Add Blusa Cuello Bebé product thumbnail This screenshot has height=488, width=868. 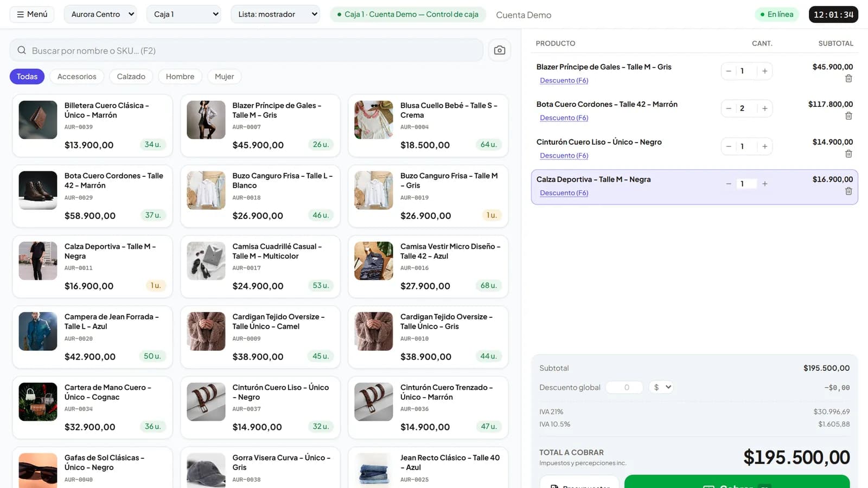tap(374, 120)
